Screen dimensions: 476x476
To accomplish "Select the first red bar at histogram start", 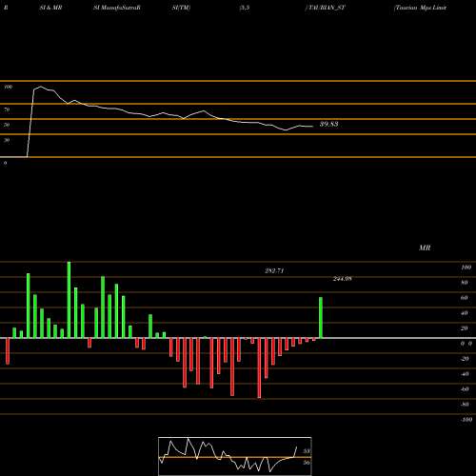I will click(8, 351).
